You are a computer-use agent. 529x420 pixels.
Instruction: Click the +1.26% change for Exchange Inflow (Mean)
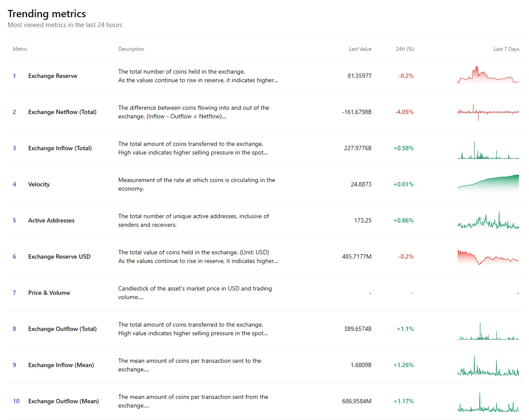click(404, 365)
